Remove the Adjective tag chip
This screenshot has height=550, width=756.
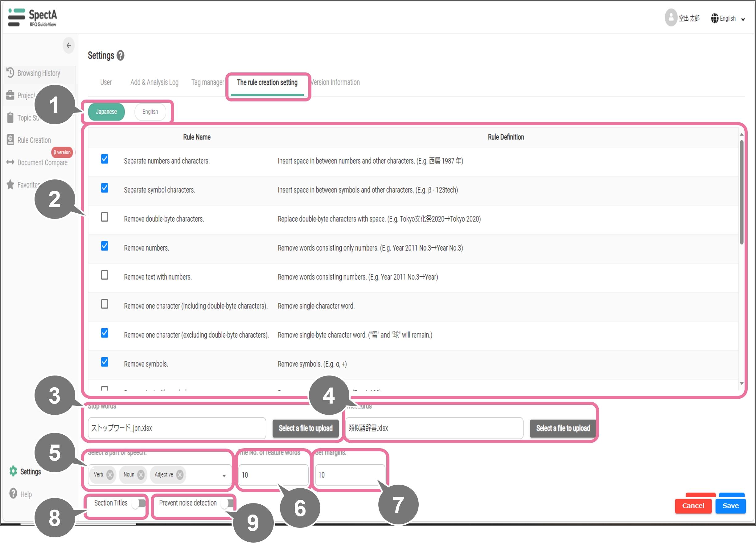[x=180, y=475]
